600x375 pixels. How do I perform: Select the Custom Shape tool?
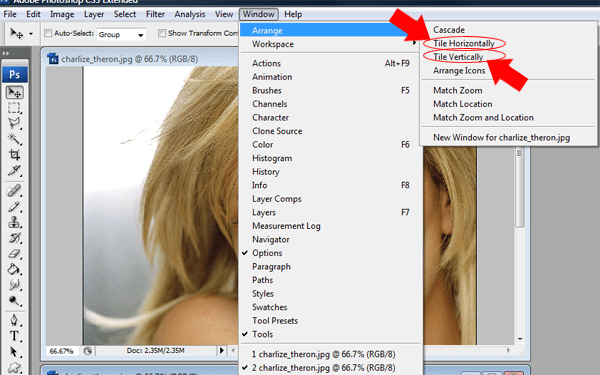click(14, 367)
